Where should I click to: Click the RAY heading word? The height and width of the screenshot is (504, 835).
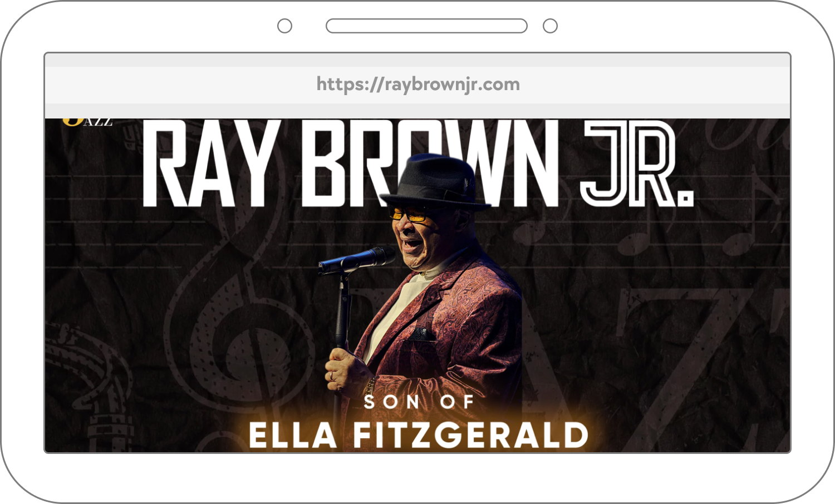[x=210, y=163]
